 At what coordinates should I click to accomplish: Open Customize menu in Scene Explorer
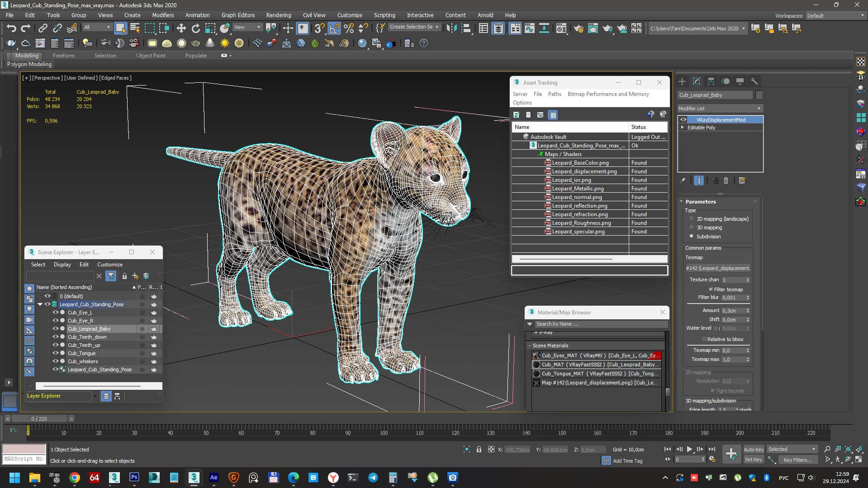[x=110, y=265]
